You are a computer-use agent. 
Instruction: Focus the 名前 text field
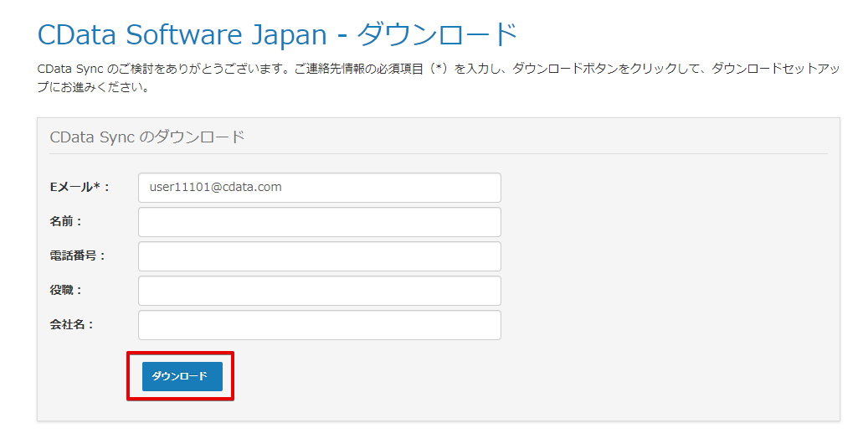pyautogui.click(x=319, y=222)
